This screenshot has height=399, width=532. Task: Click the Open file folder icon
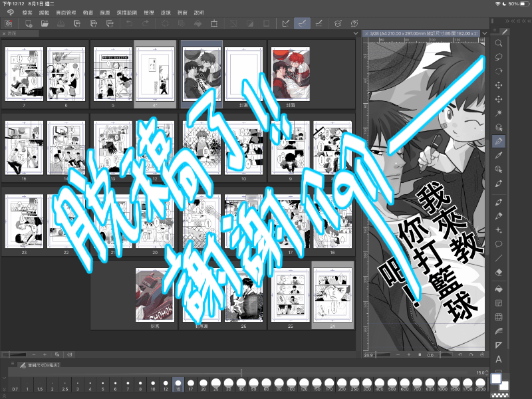(45, 23)
